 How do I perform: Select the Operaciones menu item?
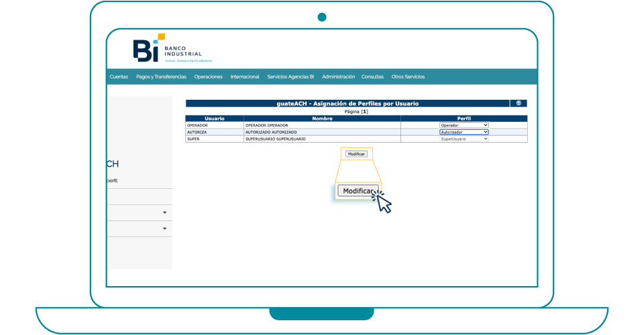(x=208, y=77)
